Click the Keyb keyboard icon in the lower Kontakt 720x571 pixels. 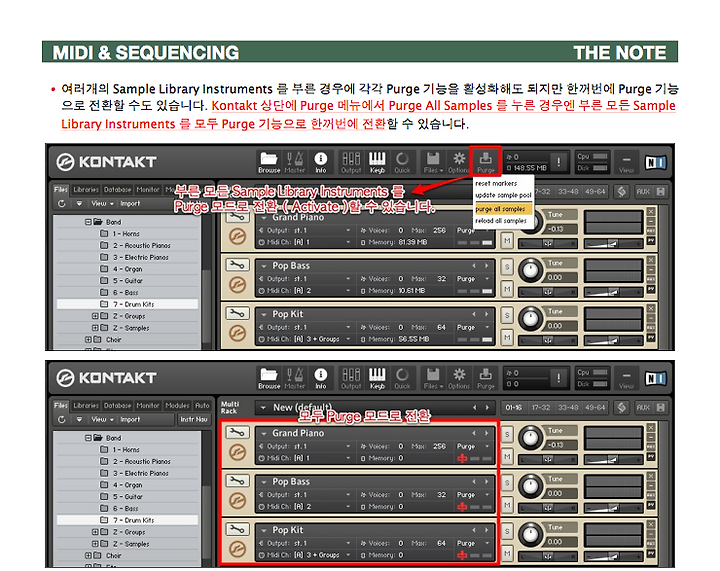pos(377,379)
